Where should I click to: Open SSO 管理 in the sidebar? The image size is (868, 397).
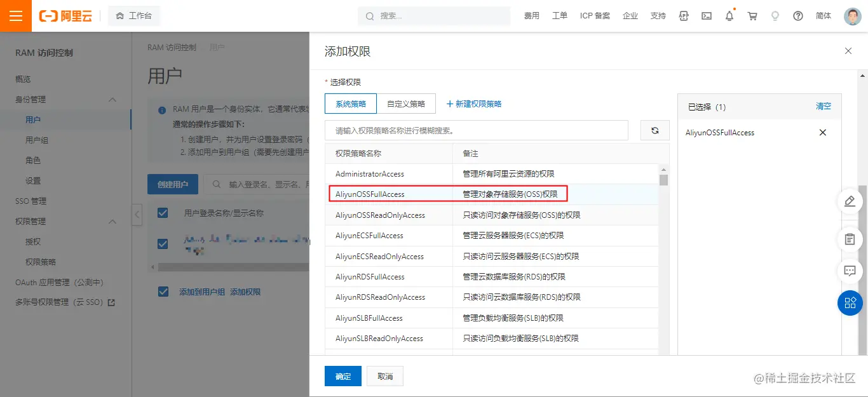click(31, 201)
